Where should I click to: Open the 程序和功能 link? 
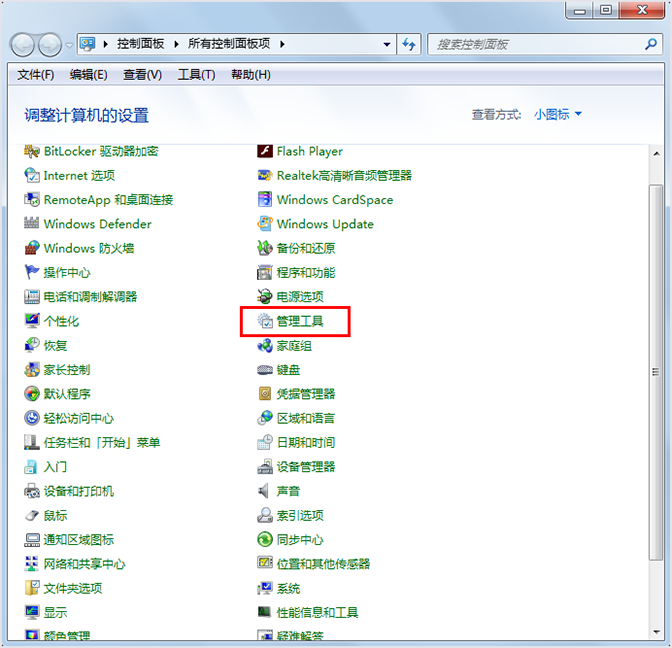point(306,273)
